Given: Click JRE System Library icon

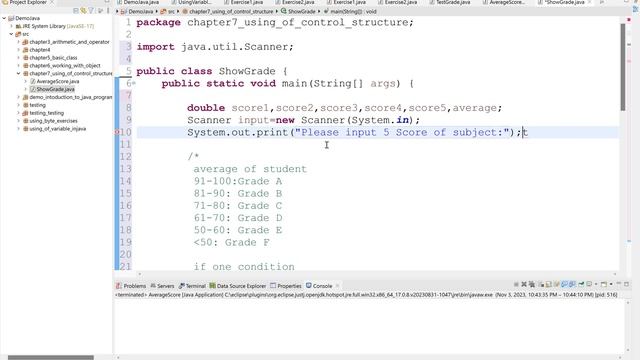Looking at the screenshot, I should click(x=18, y=26).
